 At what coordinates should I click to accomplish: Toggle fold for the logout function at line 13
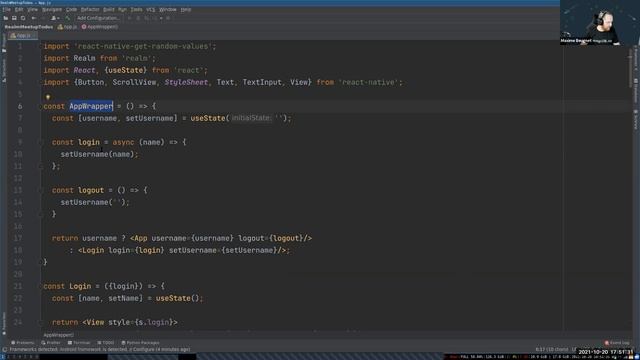click(x=41, y=190)
